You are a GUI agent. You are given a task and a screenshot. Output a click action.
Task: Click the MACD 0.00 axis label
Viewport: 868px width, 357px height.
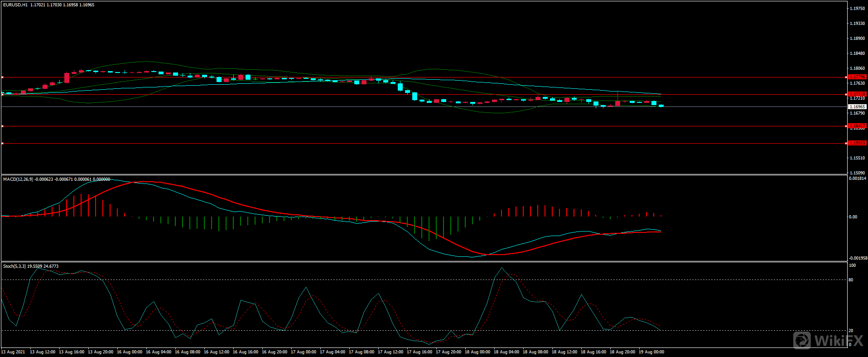tap(853, 217)
